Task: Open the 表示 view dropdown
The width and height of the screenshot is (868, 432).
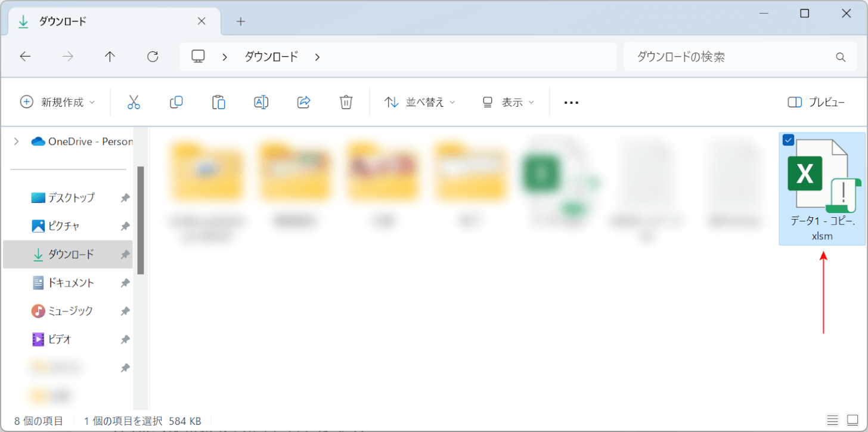Action: point(508,103)
